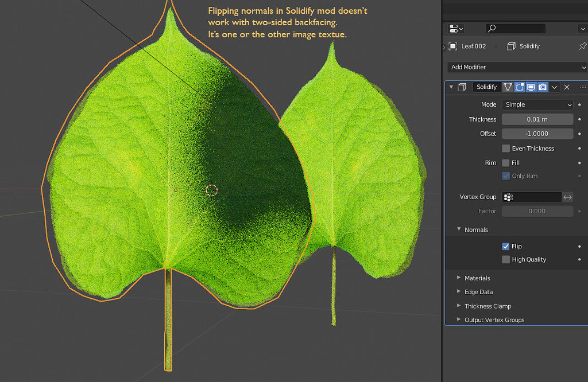
Task: Click the Solidify name field in modifier header
Action: click(x=486, y=87)
